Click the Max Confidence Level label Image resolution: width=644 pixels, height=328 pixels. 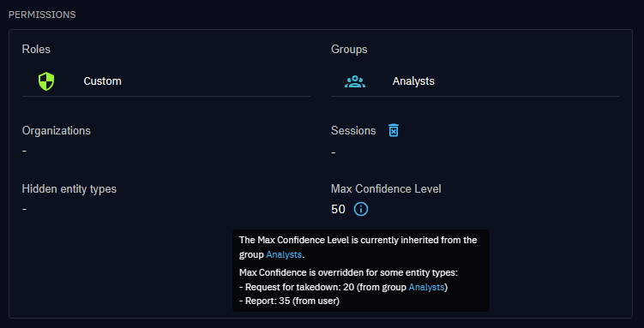coord(386,189)
